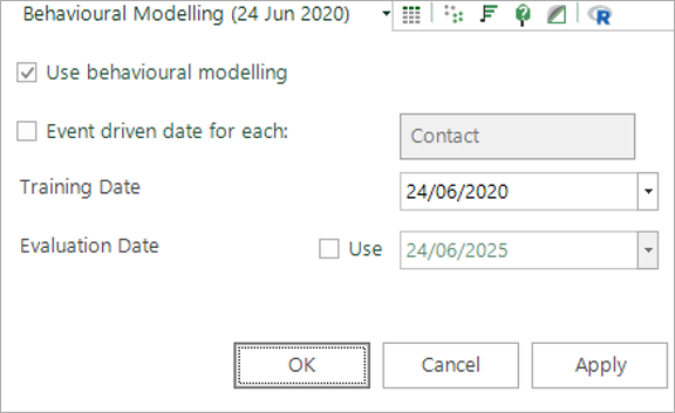Click the Apply button
The image size is (675, 413).
click(600, 365)
